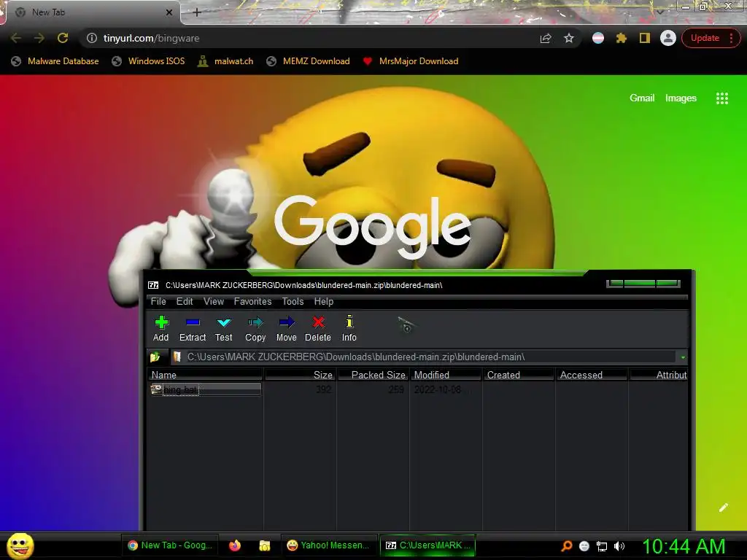Expand the 7-Zip address path dropdown
747x560 pixels.
(683, 357)
